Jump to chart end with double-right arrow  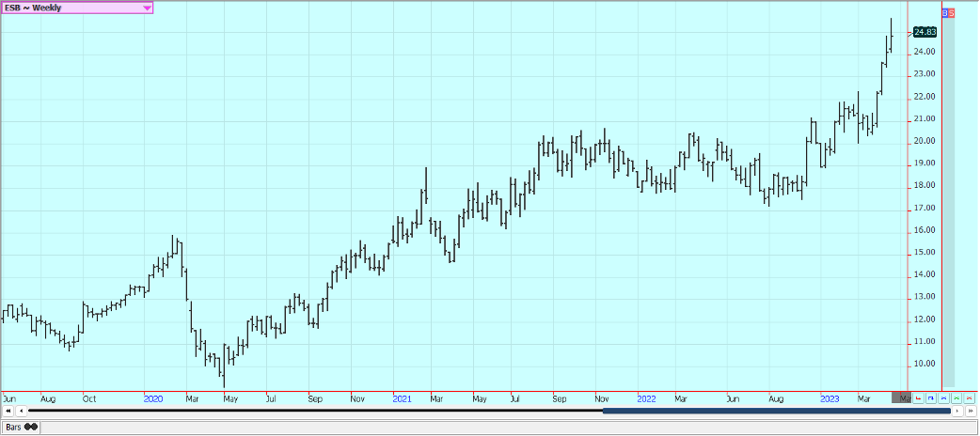coord(971,411)
